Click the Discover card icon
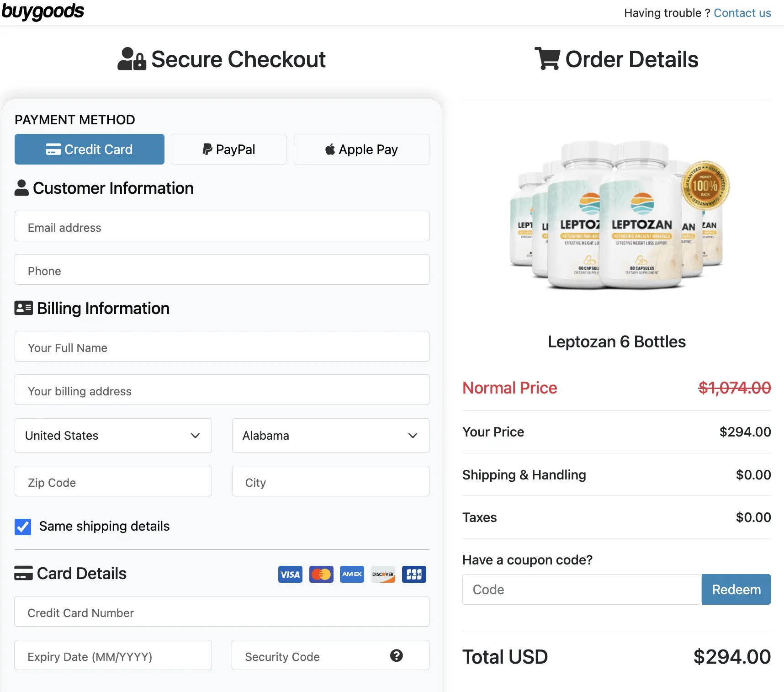The width and height of the screenshot is (784, 692). point(383,575)
